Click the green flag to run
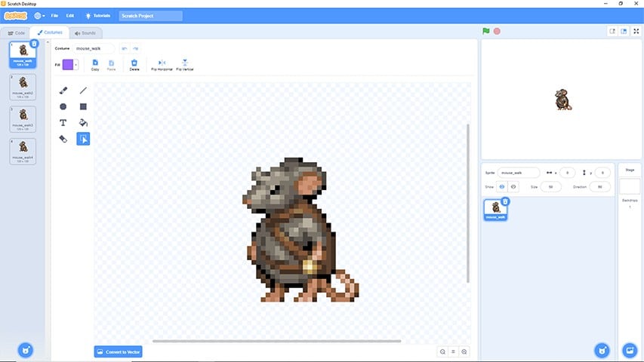Screen dimensions: 644x362 point(486,31)
